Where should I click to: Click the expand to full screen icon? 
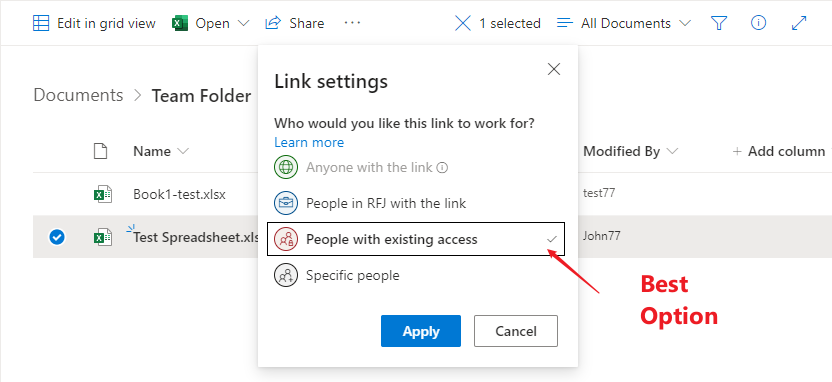coord(799,23)
